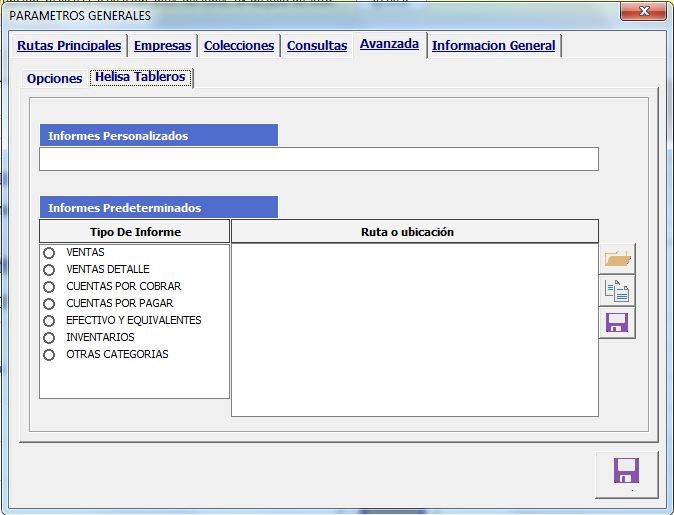Go to the Colecciones tab
The height and width of the screenshot is (515, 674).
point(239,46)
